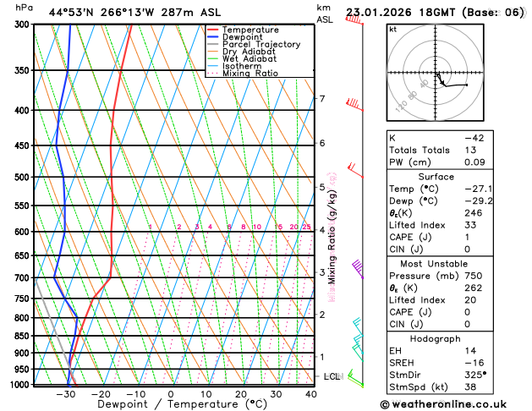The height and width of the screenshot is (411, 532).
Task: Click the mixing ratio '25' magenta label
Action: tap(306, 227)
